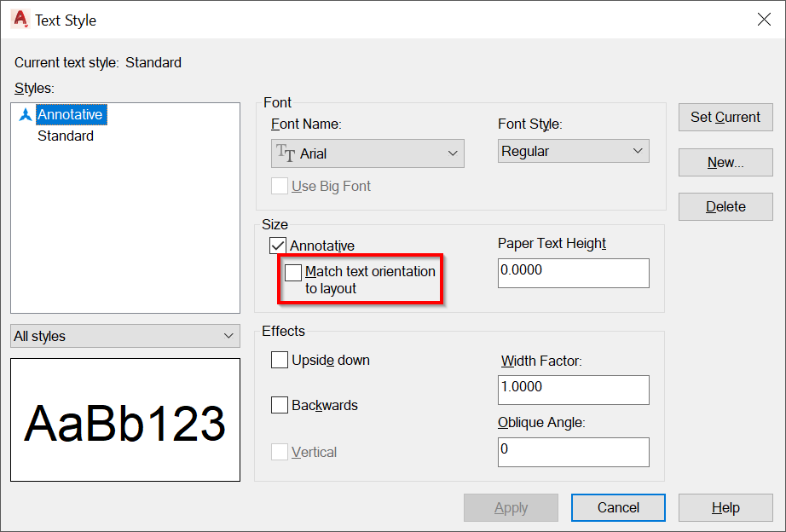Dismiss the dialog with Cancel

617,507
